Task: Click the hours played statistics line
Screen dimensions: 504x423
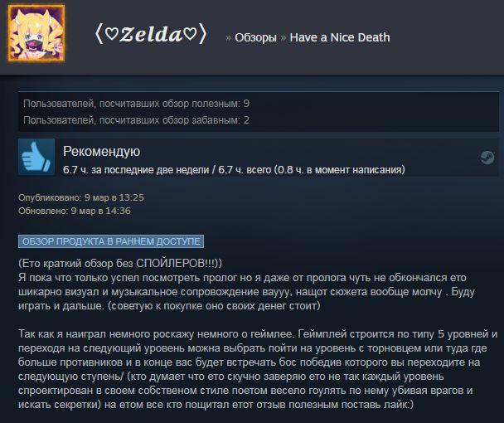Action: 234,169
